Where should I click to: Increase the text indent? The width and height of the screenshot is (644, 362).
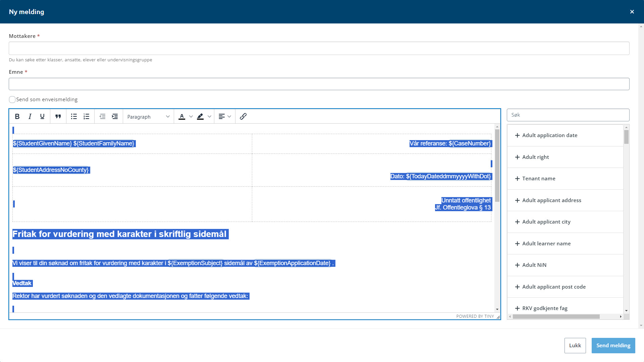115,116
